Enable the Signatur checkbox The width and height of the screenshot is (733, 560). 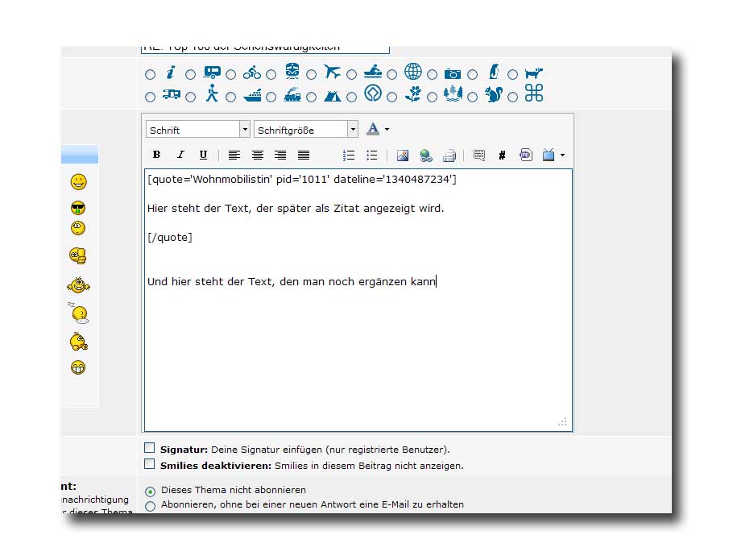(x=149, y=448)
